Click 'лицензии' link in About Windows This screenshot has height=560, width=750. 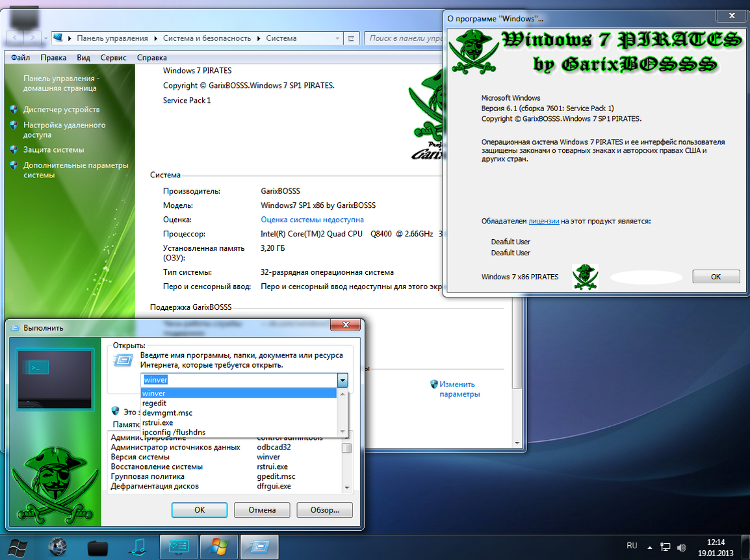click(543, 221)
